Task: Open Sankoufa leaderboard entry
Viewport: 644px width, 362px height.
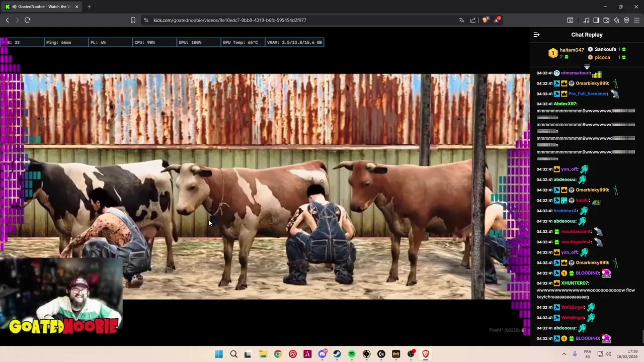Action: click(x=607, y=49)
